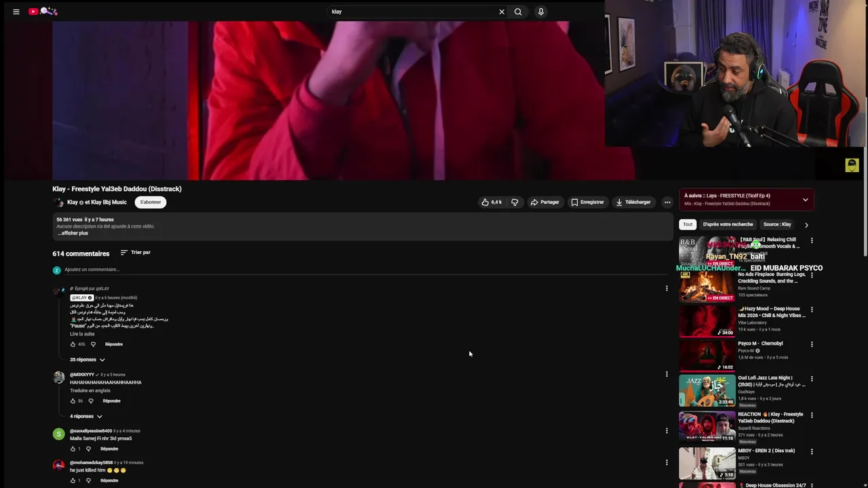
Task: Dislike the @mohamedzkay5858 comment
Action: pyautogui.click(x=88, y=481)
